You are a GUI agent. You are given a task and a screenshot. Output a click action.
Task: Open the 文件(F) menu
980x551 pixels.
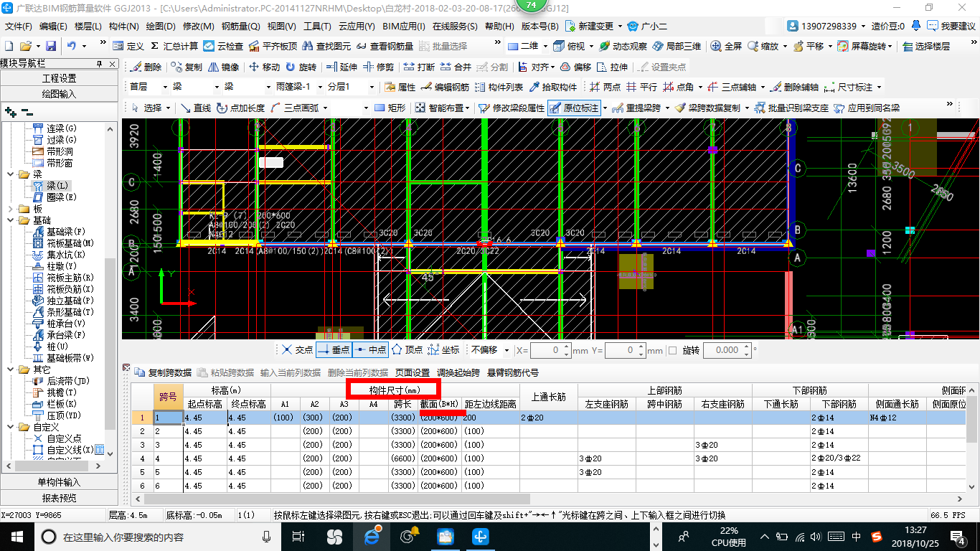[18, 27]
